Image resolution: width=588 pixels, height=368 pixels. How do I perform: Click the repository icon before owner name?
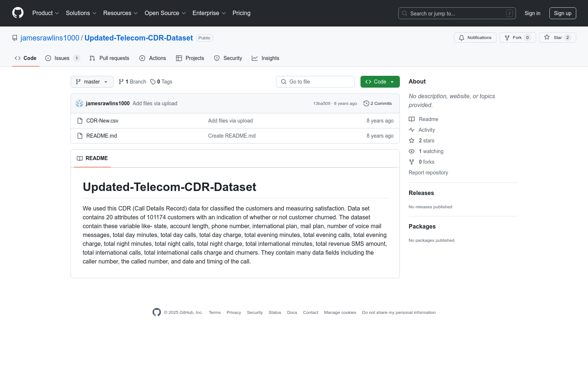tap(15, 38)
